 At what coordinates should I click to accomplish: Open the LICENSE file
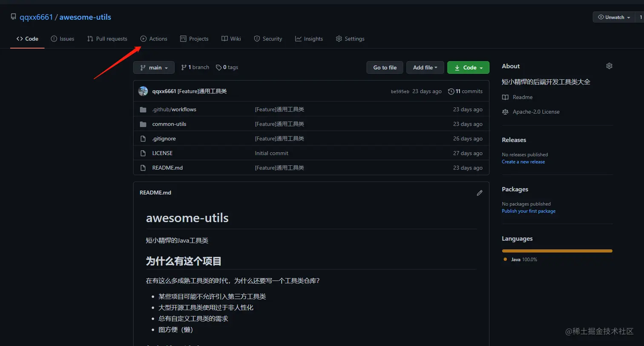pyautogui.click(x=162, y=153)
